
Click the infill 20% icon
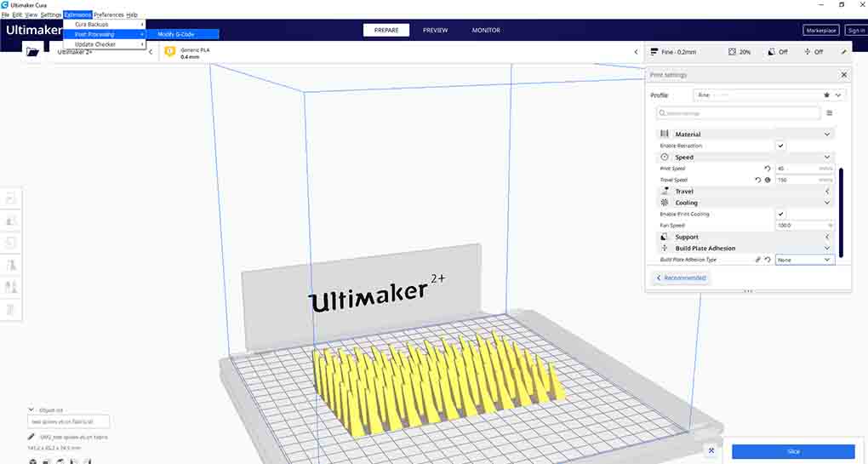(x=732, y=51)
